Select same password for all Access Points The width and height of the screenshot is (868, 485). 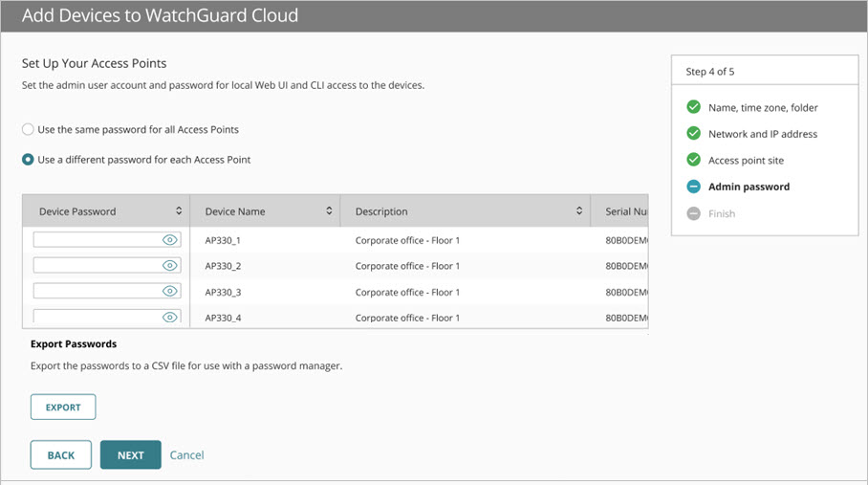pyautogui.click(x=28, y=129)
